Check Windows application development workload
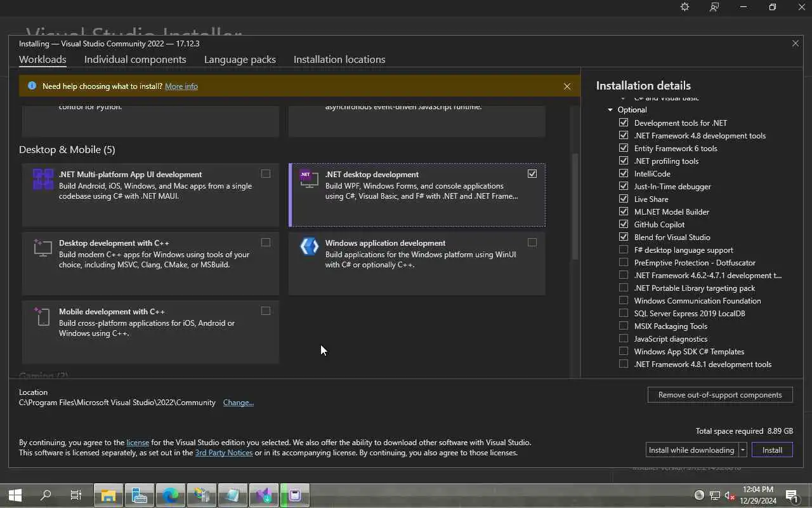 pyautogui.click(x=532, y=243)
